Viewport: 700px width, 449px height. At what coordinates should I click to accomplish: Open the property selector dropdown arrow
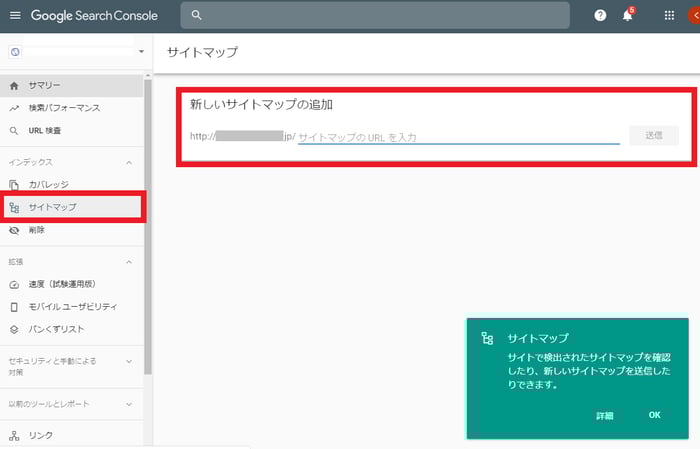[x=141, y=51]
